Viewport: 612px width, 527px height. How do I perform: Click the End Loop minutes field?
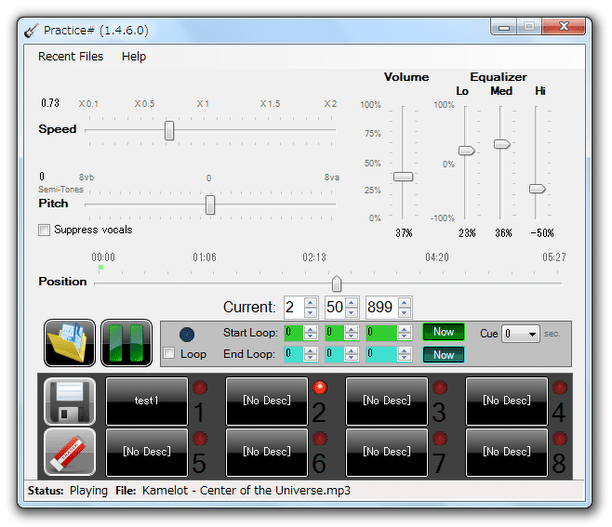point(294,354)
